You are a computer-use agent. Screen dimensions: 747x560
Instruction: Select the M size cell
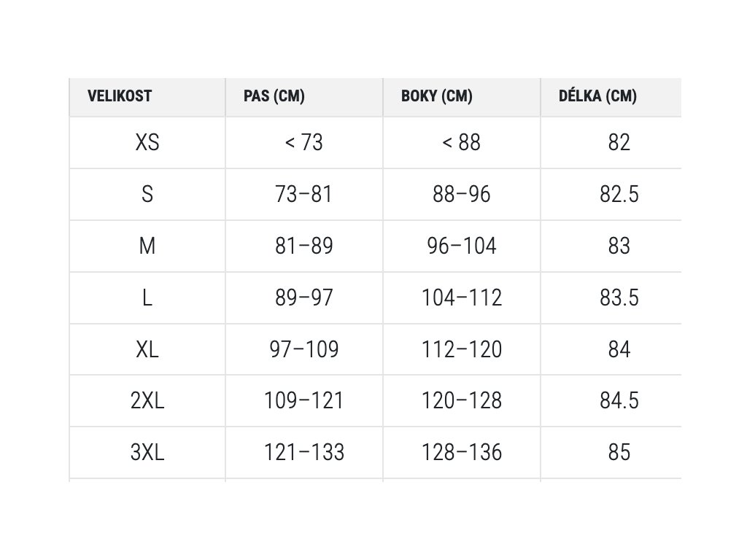click(147, 246)
